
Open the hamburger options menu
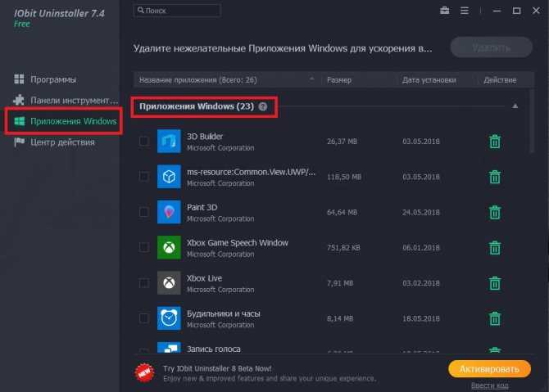[465, 11]
